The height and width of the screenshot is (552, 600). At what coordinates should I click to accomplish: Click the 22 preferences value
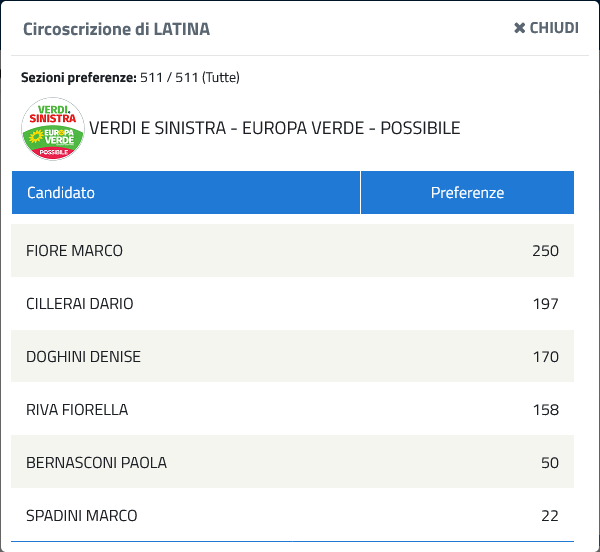[550, 516]
